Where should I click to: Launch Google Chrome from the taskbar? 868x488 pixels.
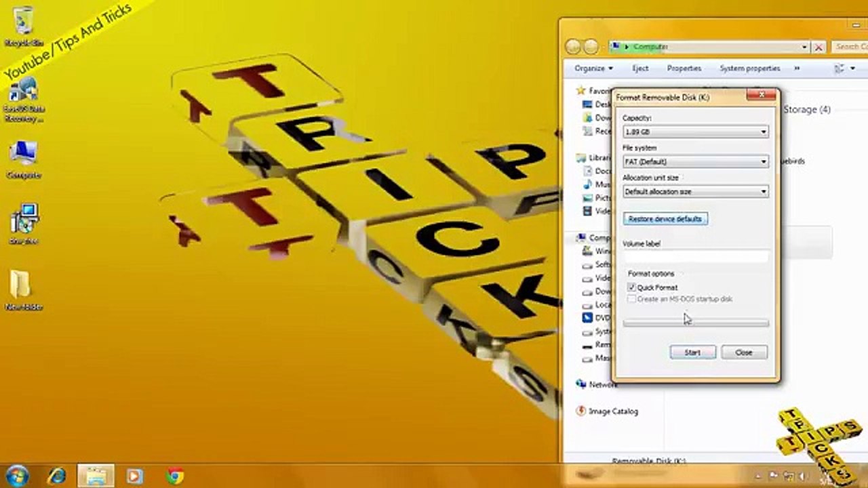click(175, 476)
